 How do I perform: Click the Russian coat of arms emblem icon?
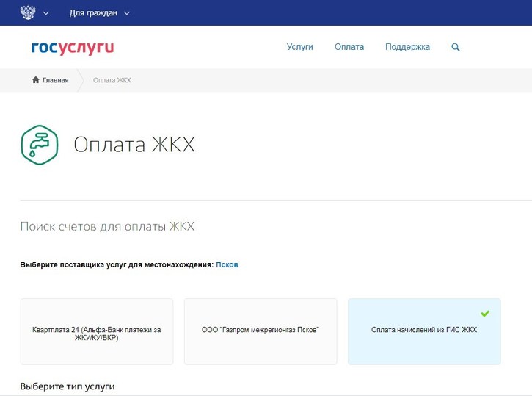pyautogui.click(x=28, y=12)
